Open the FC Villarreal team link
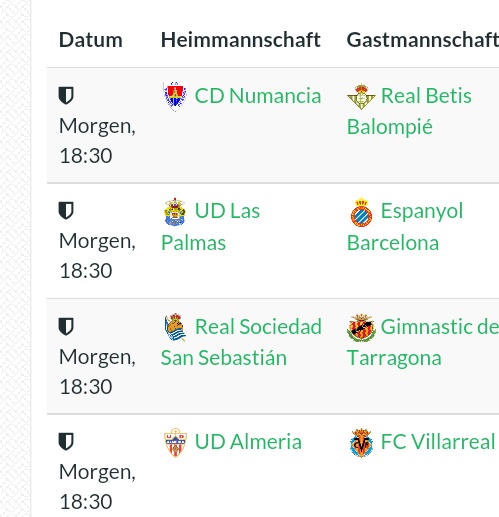The width and height of the screenshot is (499, 517). (438, 442)
